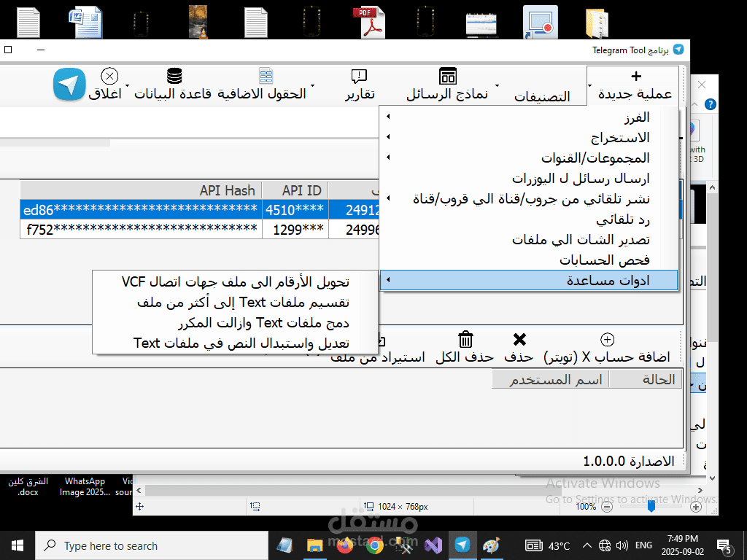Choose تقسيم ملفات Text إلى أكثر من ملف
This screenshot has height=560, width=747.
(x=236, y=303)
